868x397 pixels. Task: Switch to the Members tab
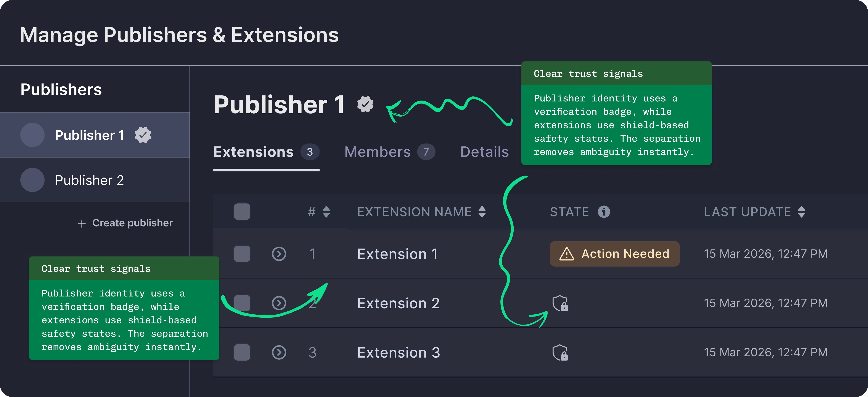(377, 152)
